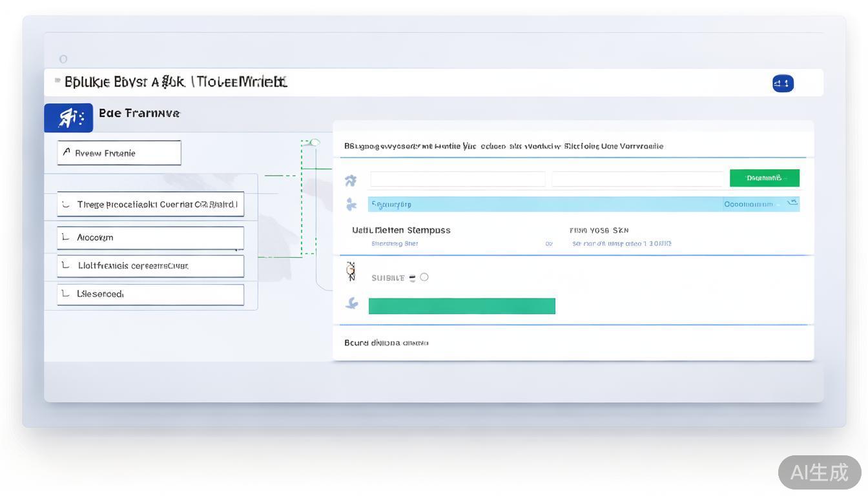Click the fan icon beside the light blue bar
The height and width of the screenshot is (496, 868).
(351, 205)
